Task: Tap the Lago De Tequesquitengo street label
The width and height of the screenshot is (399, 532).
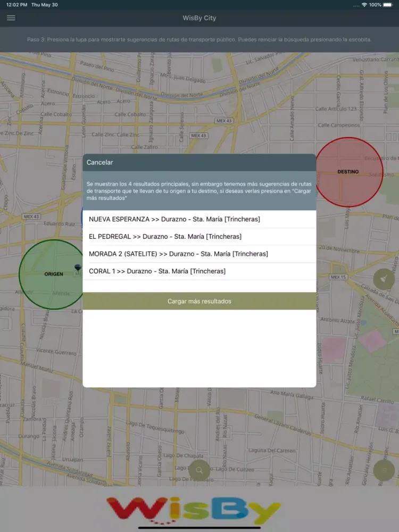Action: pos(155,427)
